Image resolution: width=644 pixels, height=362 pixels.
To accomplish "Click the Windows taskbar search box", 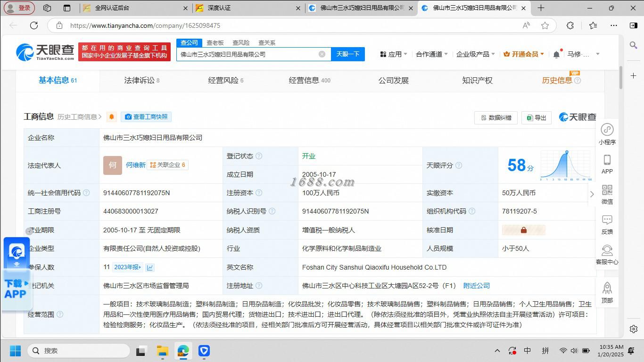I will click(x=79, y=351).
